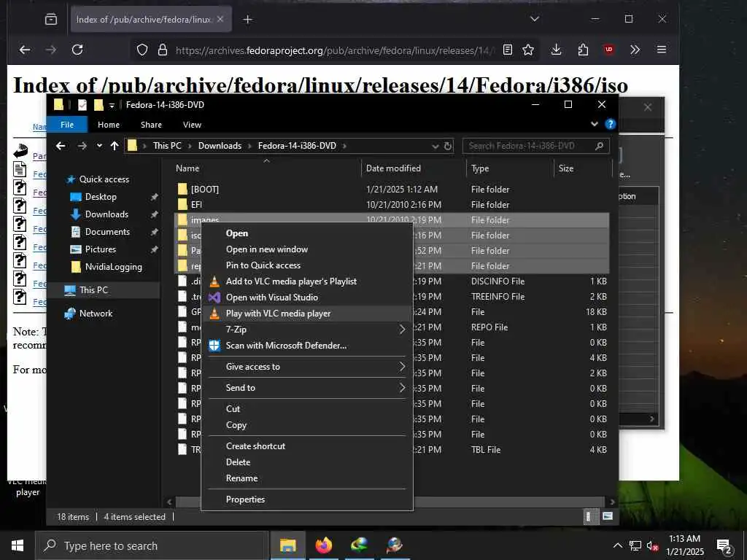Click the horizontal scrollbar right arrow in Explorer
747x560 pixels.
612,502
